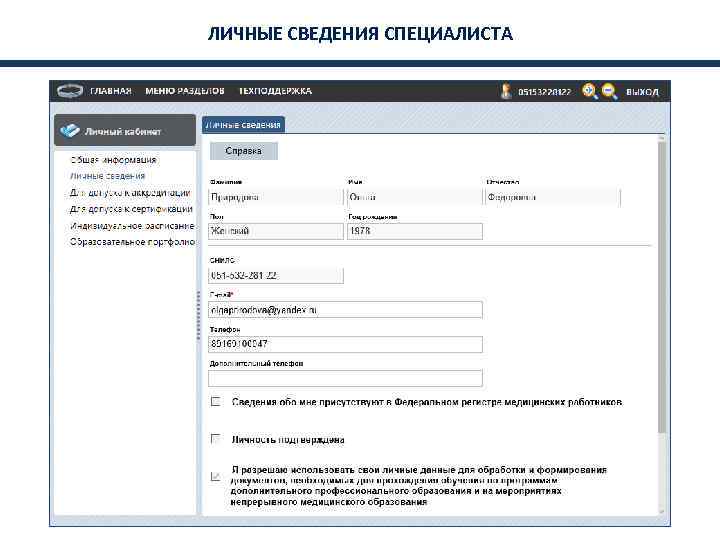Screen dimensions: 720x540
Task: Click the Год рождения field with 1978
Action: (x=415, y=231)
